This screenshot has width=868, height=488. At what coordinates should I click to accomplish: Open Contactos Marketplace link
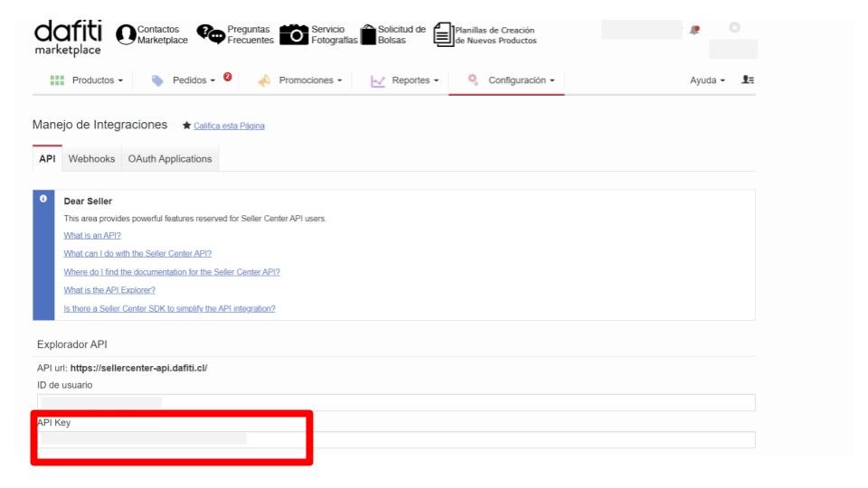click(x=162, y=35)
